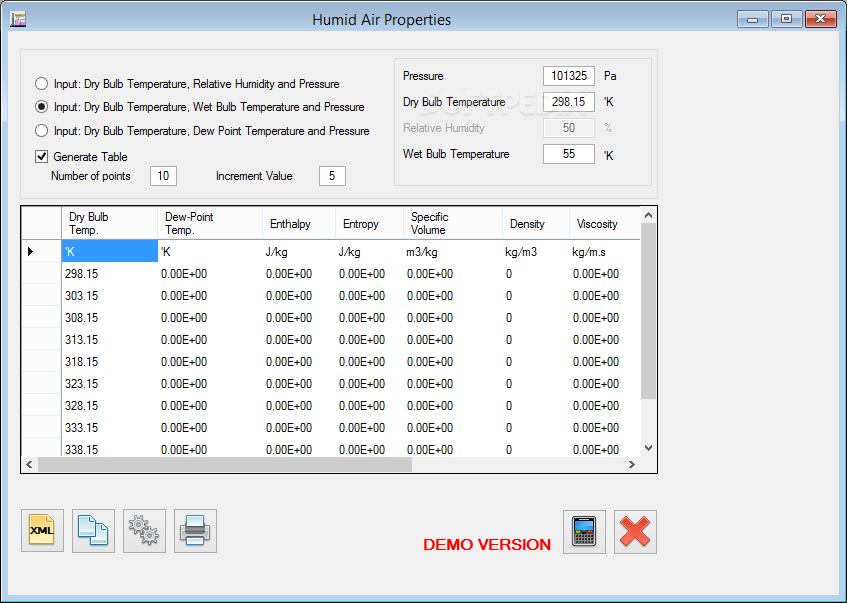The width and height of the screenshot is (847, 603).
Task: Click the application icon in the title bar
Action: coord(18,19)
